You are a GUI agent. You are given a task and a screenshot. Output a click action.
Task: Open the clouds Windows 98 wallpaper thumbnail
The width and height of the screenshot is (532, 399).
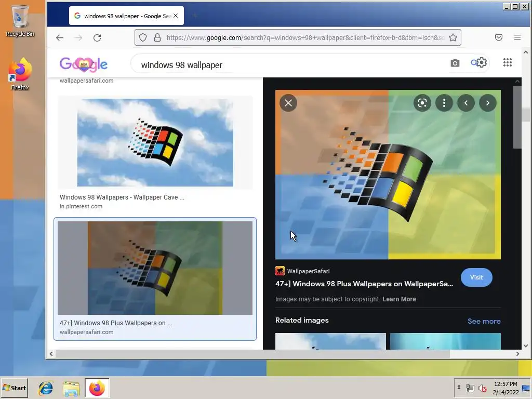(155, 142)
